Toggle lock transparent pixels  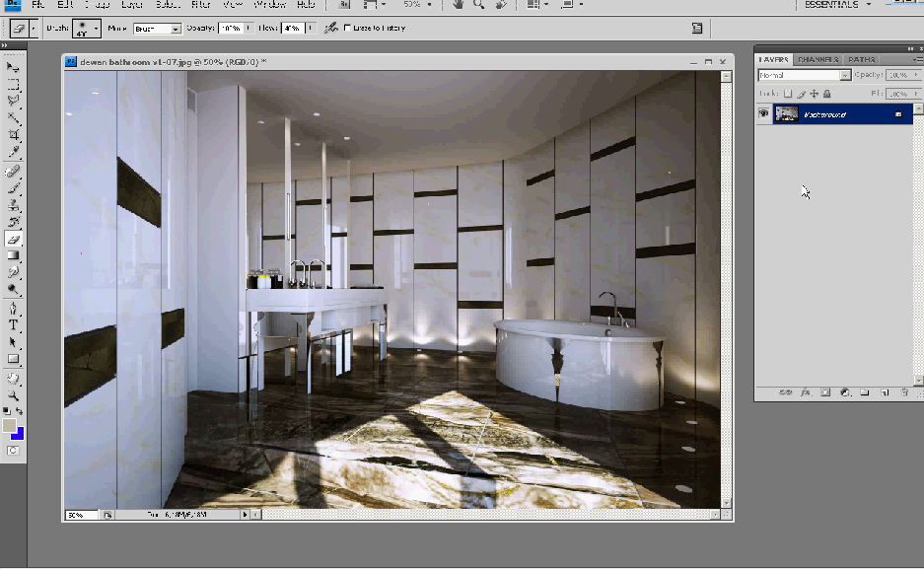(788, 94)
